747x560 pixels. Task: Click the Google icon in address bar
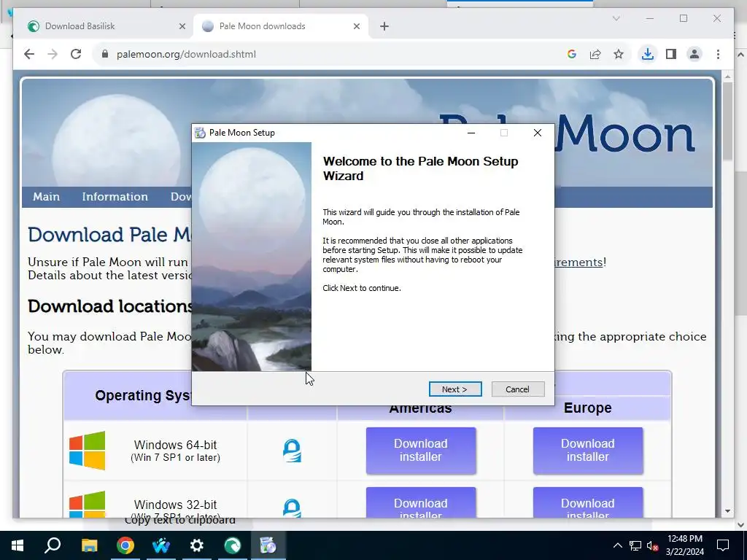pyautogui.click(x=572, y=54)
